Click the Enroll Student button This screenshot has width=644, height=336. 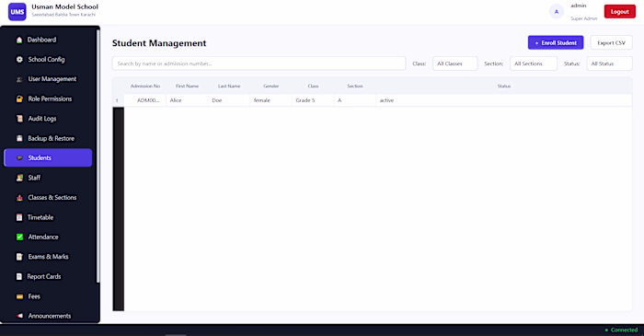coord(556,42)
